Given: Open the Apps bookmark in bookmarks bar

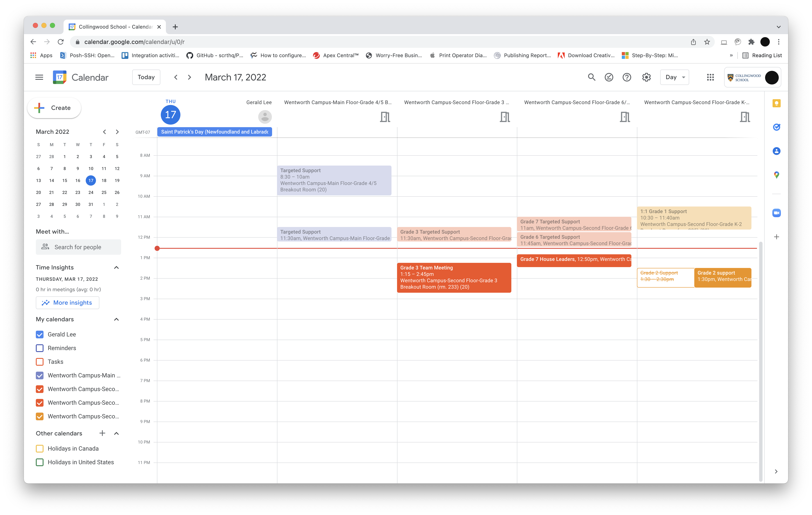Looking at the screenshot, I should [42, 55].
